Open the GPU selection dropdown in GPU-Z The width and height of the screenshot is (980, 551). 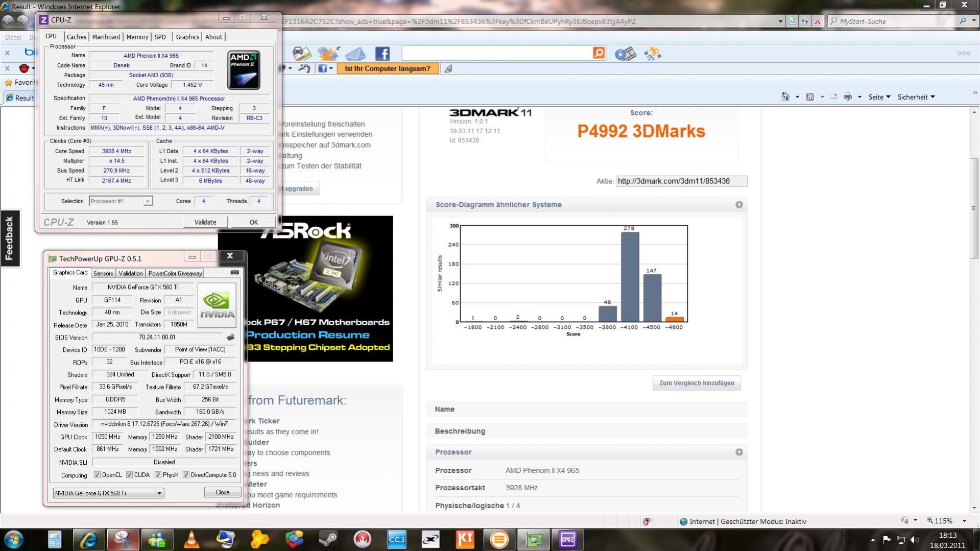pos(108,493)
